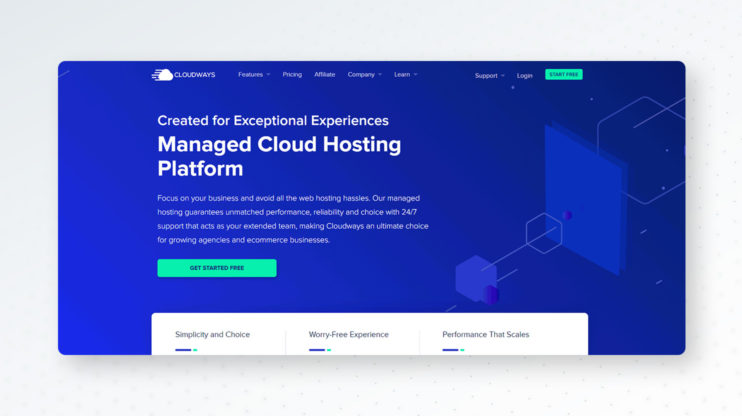Select the Simplicity and Choice tab

click(x=212, y=335)
